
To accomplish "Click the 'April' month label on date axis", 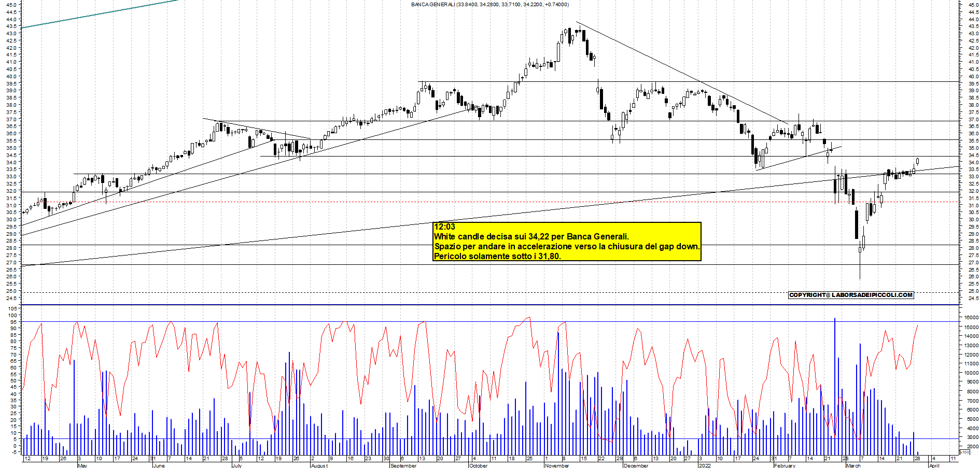I will tap(934, 465).
